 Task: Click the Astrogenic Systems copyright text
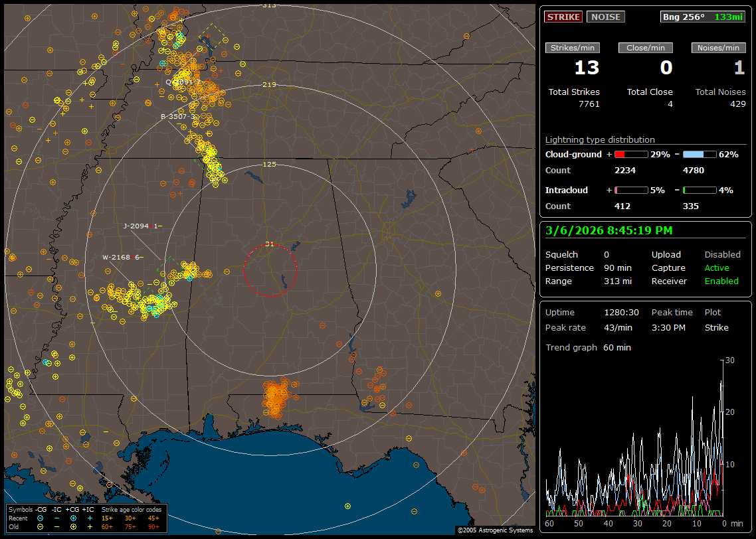(x=494, y=530)
